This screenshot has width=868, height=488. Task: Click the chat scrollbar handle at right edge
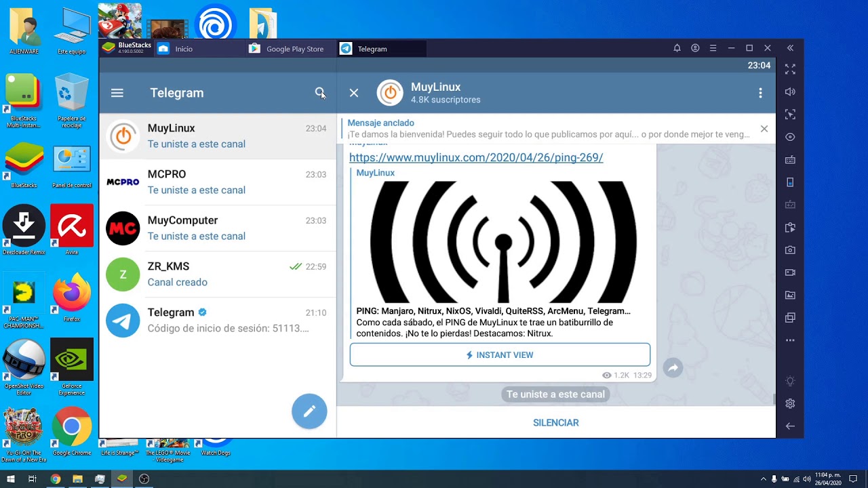[x=774, y=399]
